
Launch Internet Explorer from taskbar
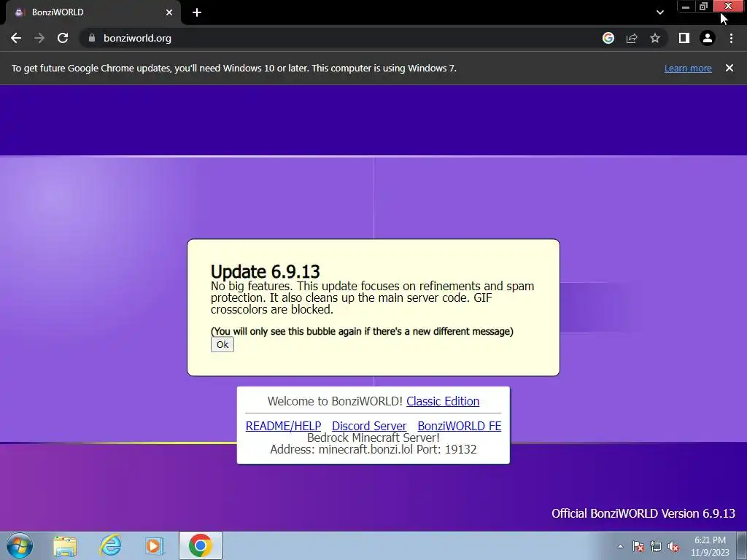[109, 545]
